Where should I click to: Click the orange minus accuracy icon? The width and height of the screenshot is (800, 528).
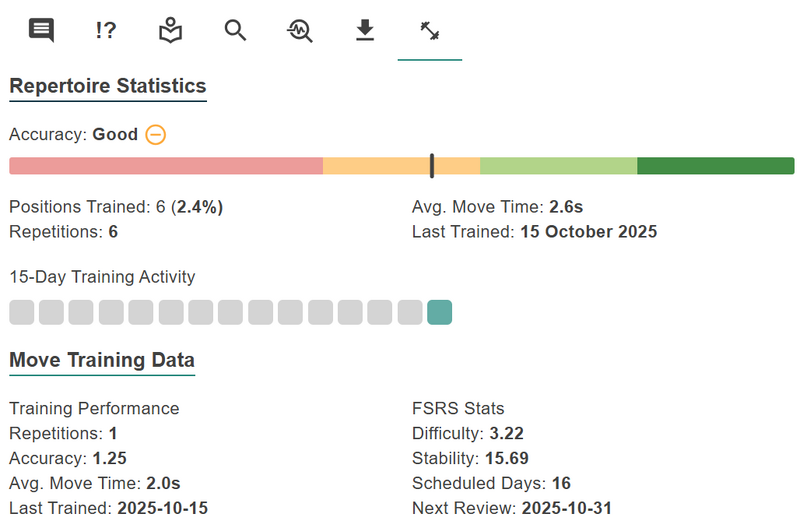coord(155,134)
